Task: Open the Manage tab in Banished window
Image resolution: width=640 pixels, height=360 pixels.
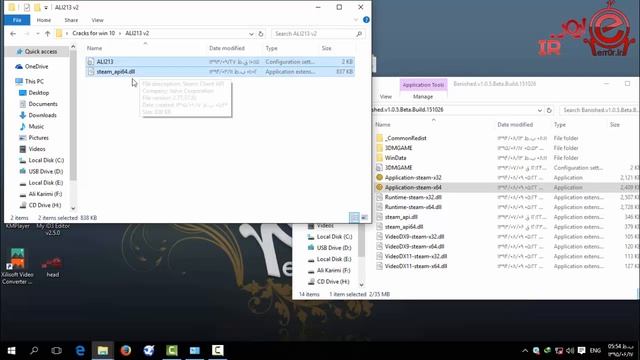Action: click(x=423, y=97)
